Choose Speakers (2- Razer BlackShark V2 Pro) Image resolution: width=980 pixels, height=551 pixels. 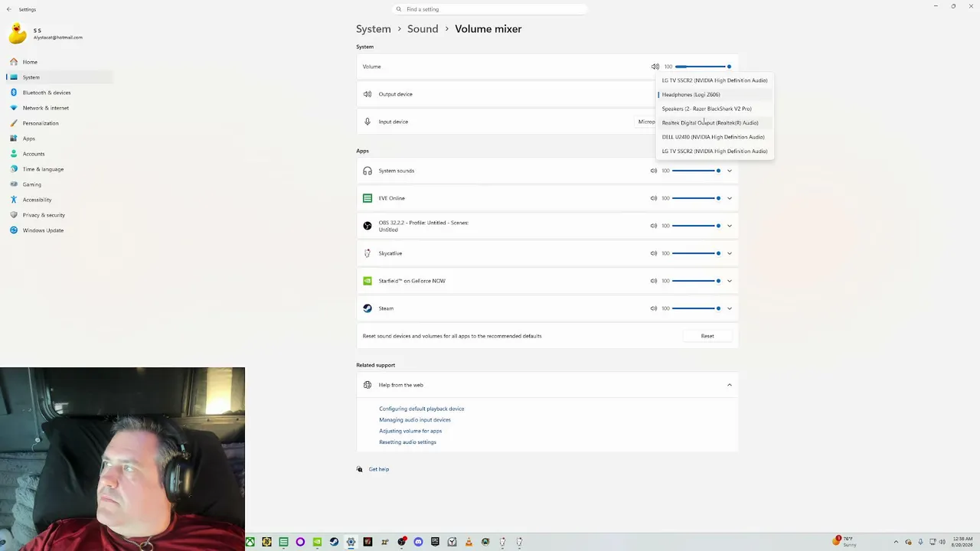714,109
